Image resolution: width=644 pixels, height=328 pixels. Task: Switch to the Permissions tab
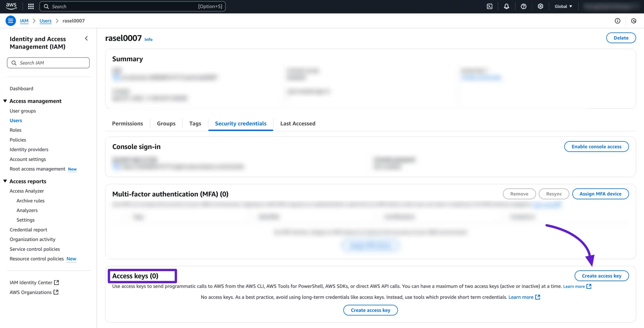(127, 123)
